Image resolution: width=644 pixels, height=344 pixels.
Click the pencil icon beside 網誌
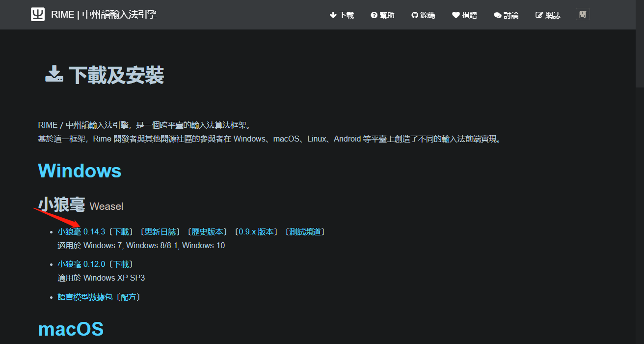pos(538,15)
